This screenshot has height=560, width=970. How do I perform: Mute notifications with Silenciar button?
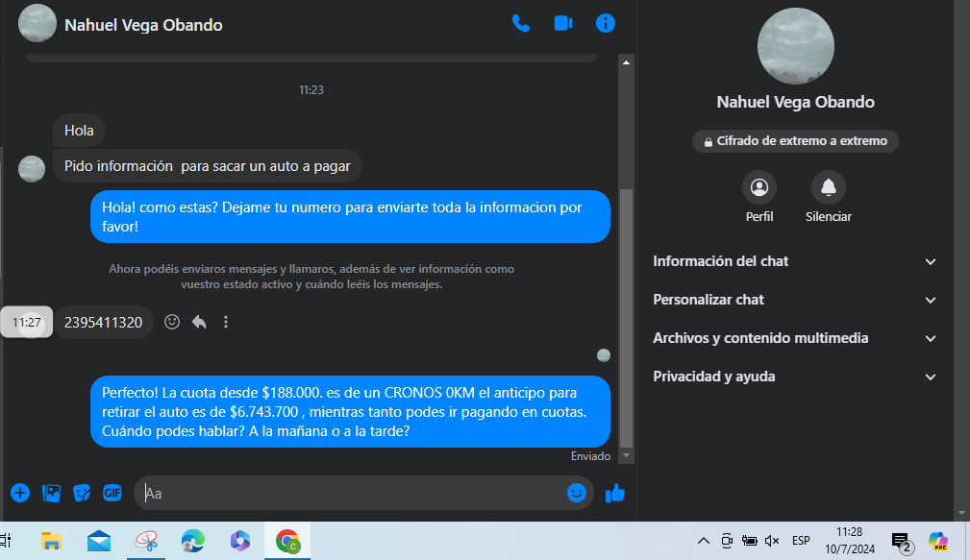click(x=828, y=187)
